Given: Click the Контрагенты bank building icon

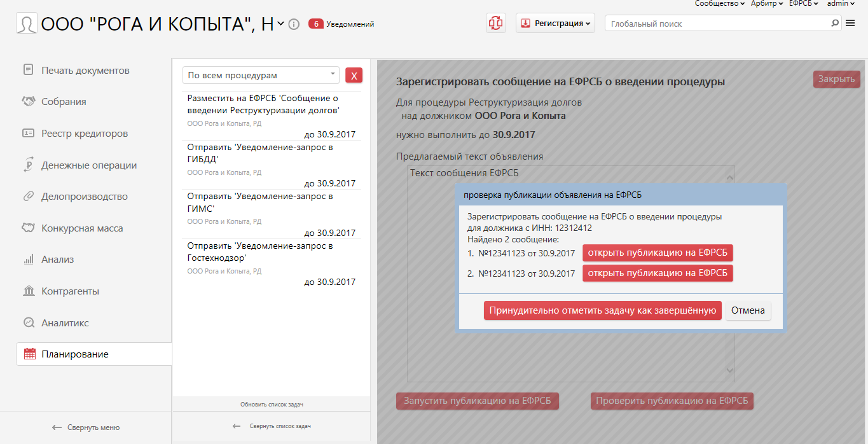Looking at the screenshot, I should (28, 291).
